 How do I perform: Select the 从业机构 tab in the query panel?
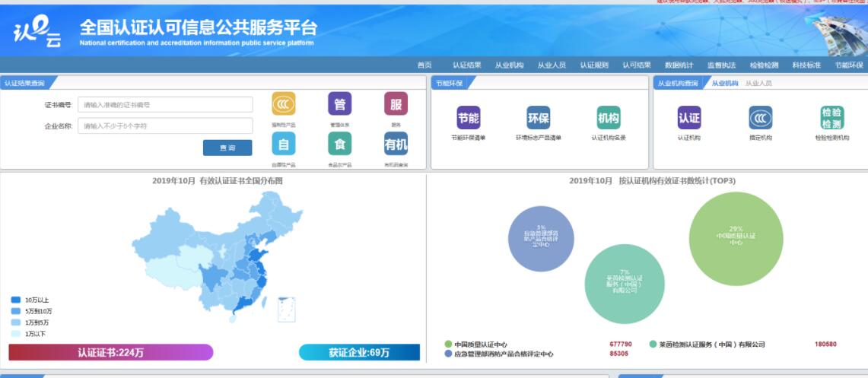[x=724, y=83]
